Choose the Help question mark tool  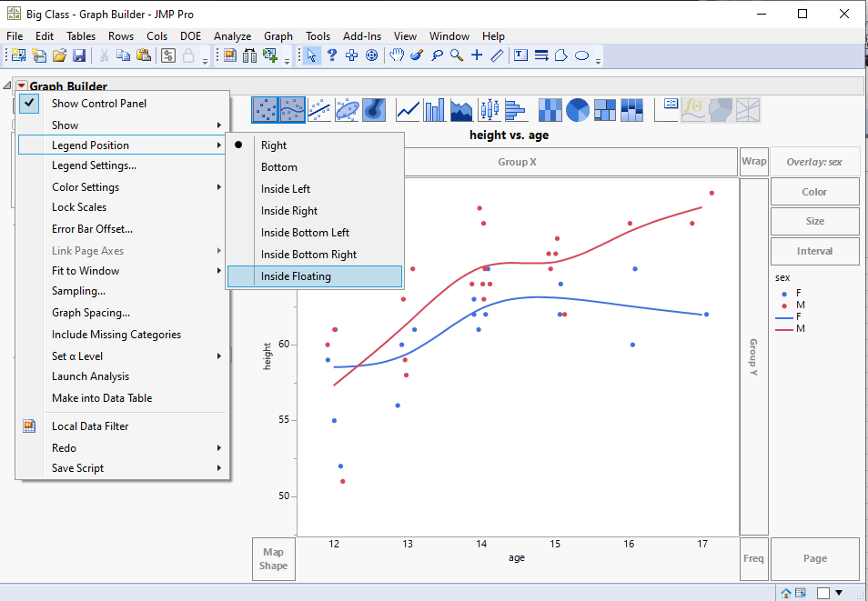(331, 55)
